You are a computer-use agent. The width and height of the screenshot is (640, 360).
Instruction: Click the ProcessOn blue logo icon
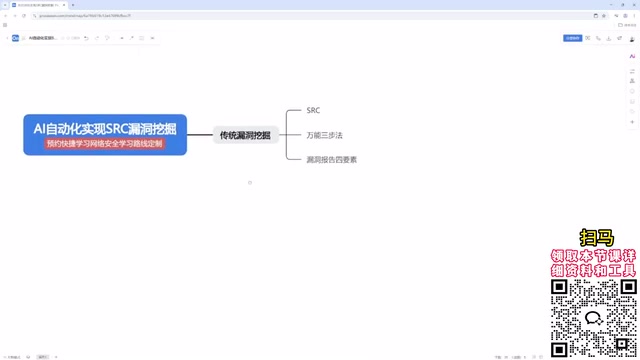point(15,38)
